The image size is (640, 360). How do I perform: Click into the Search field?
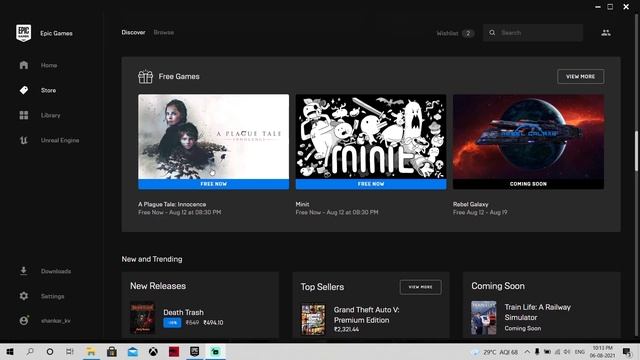[x=533, y=33]
